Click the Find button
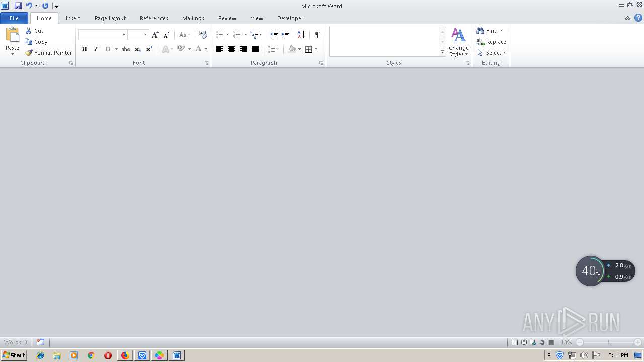This screenshot has width=644, height=362. [490, 31]
